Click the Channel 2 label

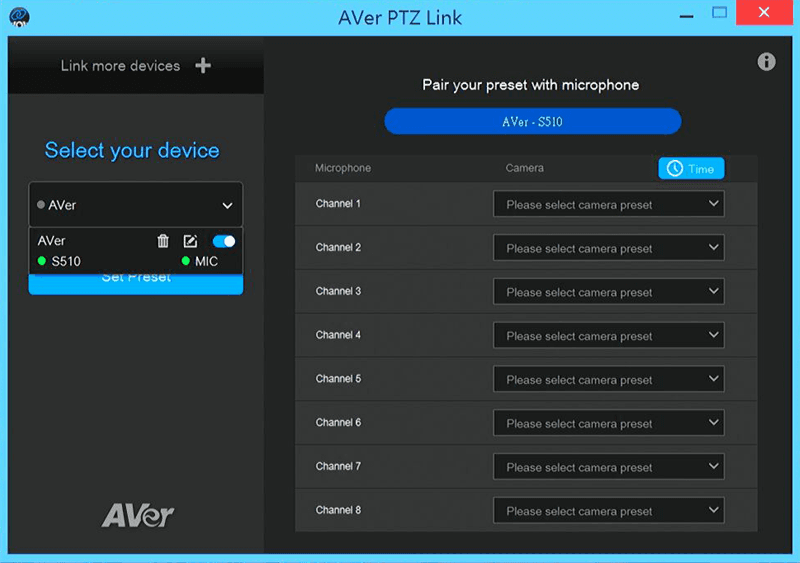[x=338, y=248]
